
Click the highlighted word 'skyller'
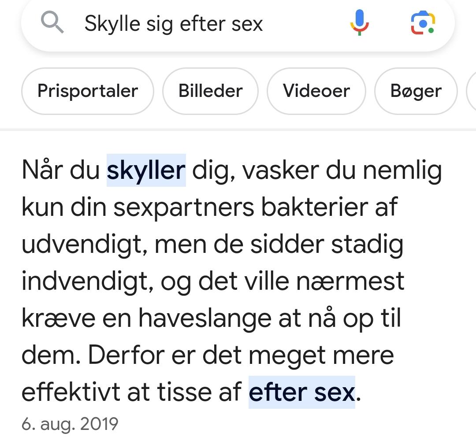tap(146, 170)
